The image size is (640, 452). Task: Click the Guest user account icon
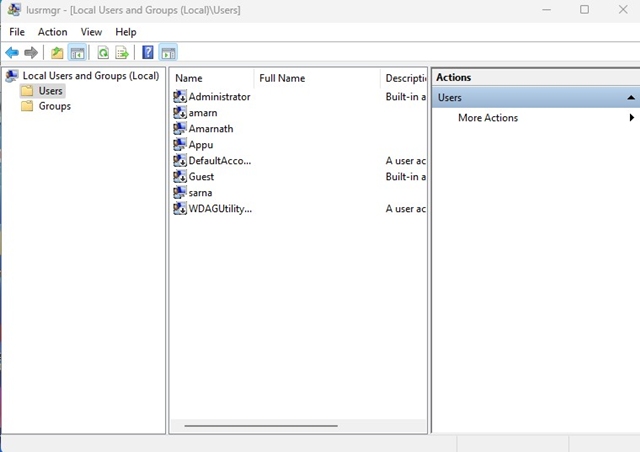pyautogui.click(x=180, y=176)
